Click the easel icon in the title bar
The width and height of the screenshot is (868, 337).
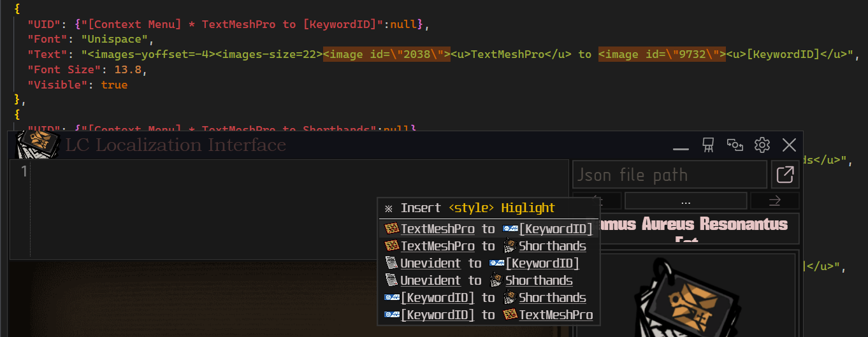pyautogui.click(x=707, y=145)
